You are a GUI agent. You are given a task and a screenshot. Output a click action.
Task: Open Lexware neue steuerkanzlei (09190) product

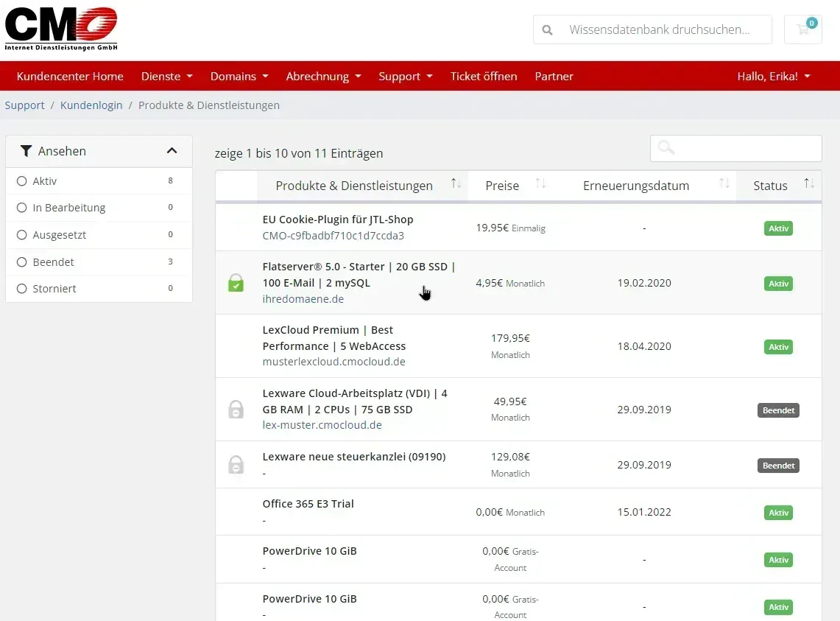pyautogui.click(x=354, y=457)
